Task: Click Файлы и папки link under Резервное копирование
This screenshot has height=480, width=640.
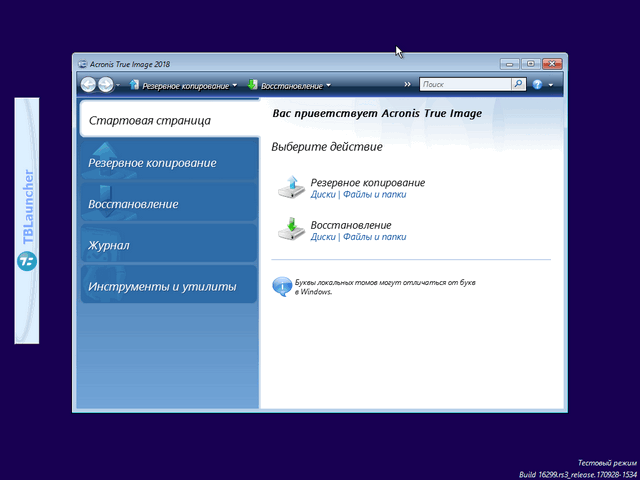Action: pos(374,195)
